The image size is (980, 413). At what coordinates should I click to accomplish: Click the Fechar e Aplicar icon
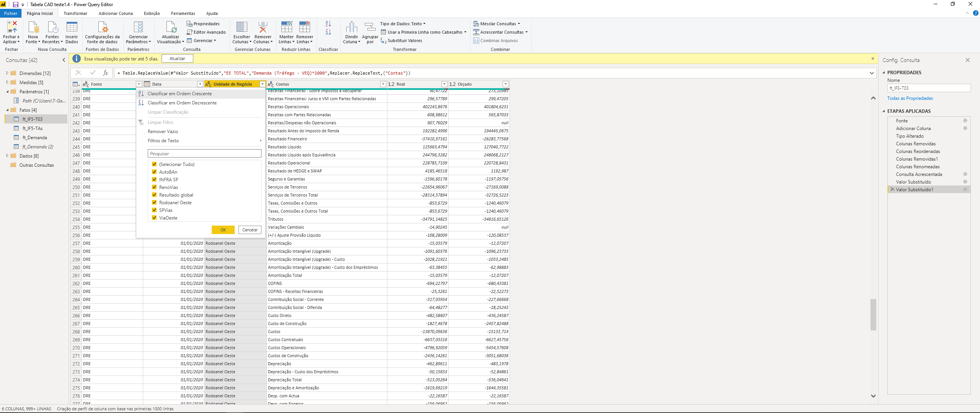(x=11, y=27)
